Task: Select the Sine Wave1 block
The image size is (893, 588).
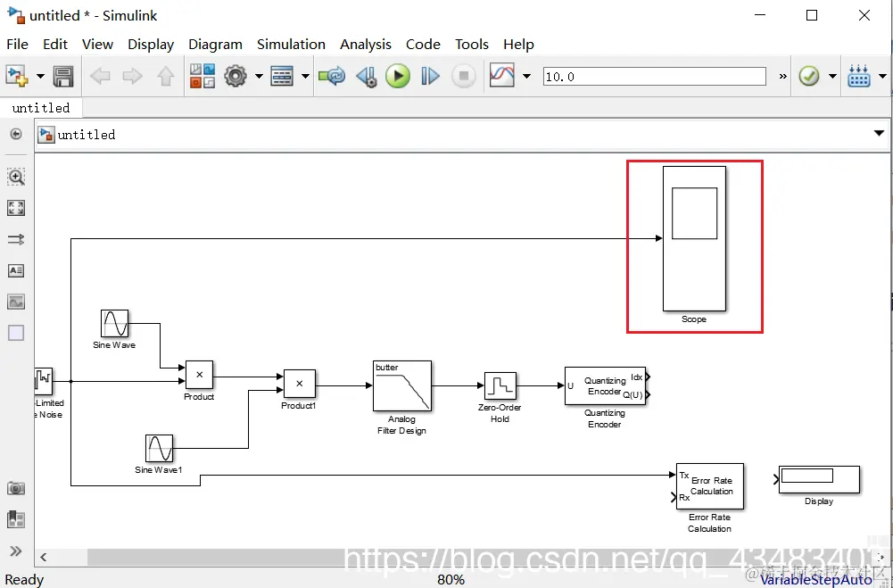Action: click(159, 449)
